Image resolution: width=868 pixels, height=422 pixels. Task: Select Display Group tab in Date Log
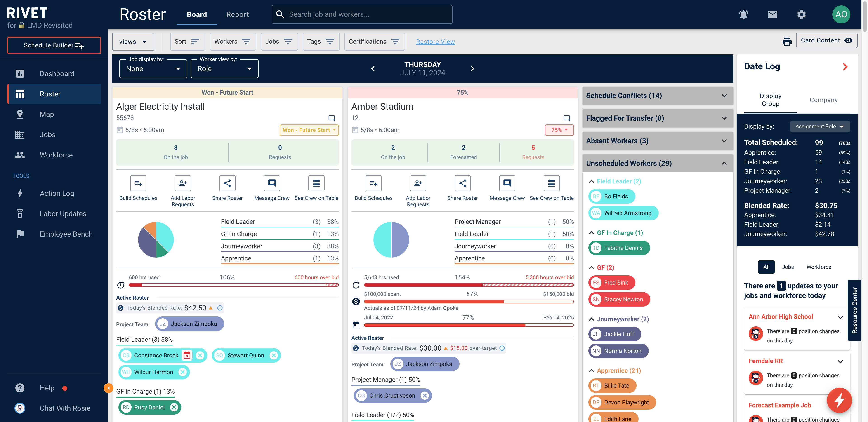tap(770, 100)
